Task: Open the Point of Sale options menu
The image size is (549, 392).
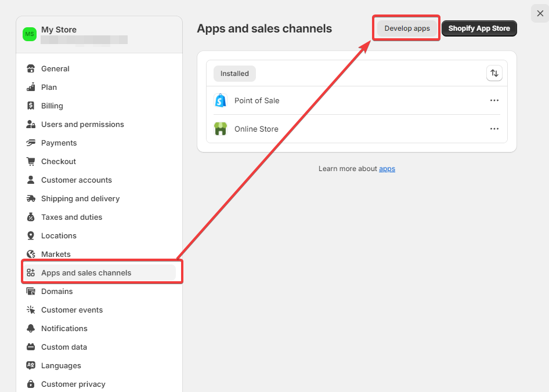Action: (x=494, y=100)
